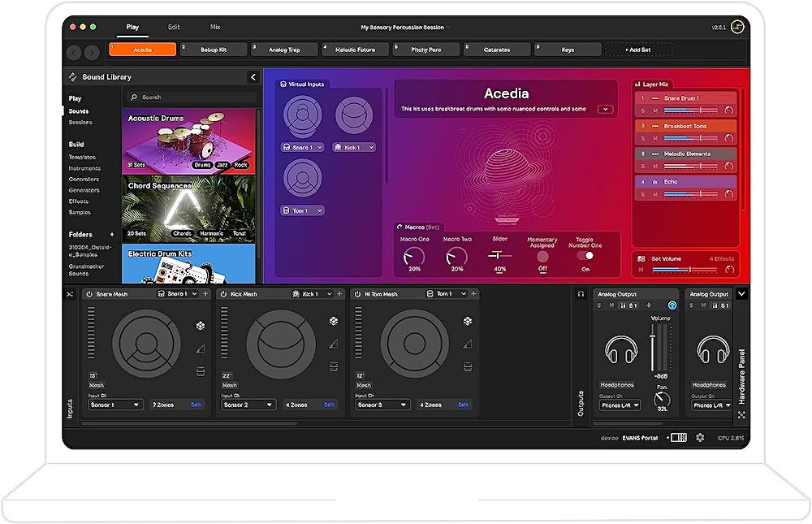Click the drum icon in Hi Tom Mesh

tap(468, 370)
